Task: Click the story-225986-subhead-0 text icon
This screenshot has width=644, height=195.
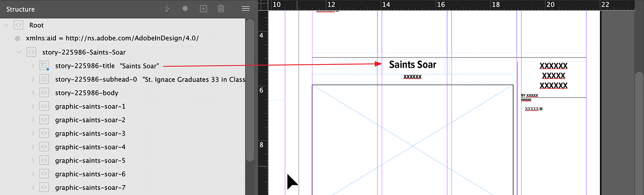Action: coord(44,79)
